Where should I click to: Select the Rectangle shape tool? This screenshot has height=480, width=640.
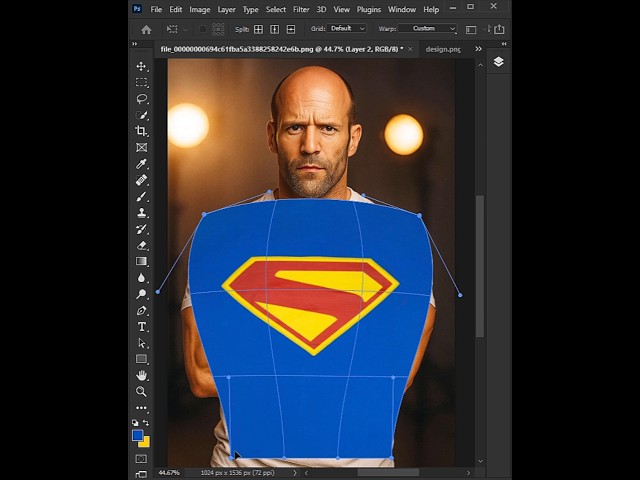(141, 359)
